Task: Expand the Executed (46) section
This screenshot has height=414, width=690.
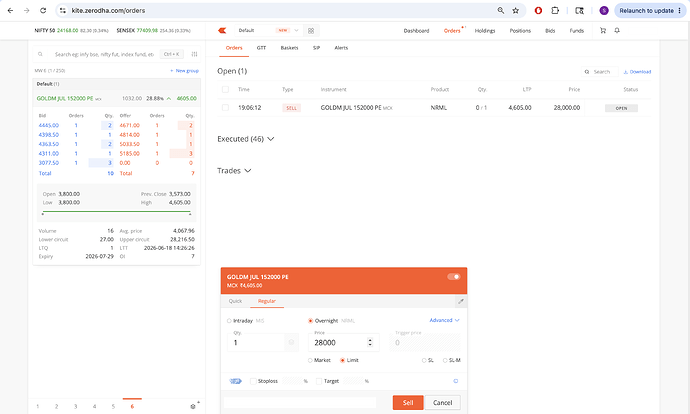Action: coord(246,139)
